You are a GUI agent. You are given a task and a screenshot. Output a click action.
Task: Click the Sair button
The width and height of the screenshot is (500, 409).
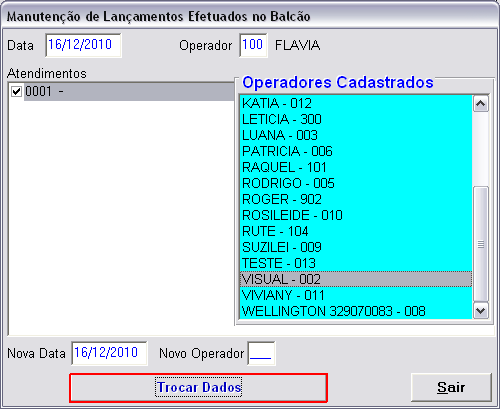[x=451, y=387]
